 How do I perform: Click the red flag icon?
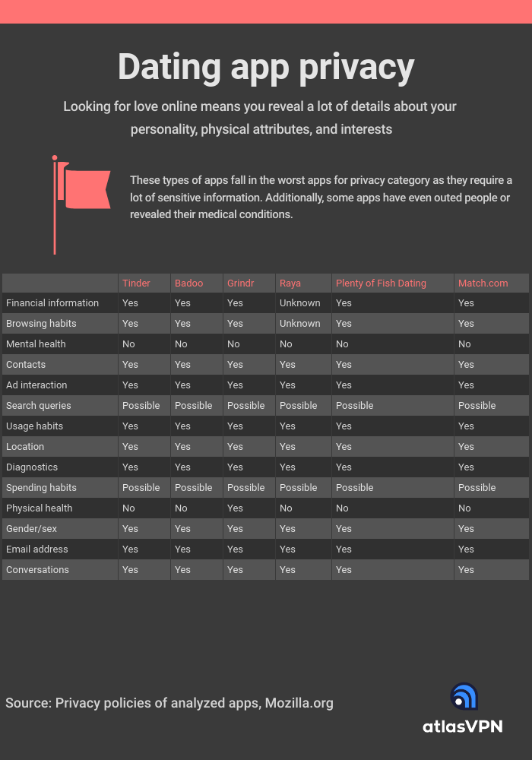(x=81, y=204)
